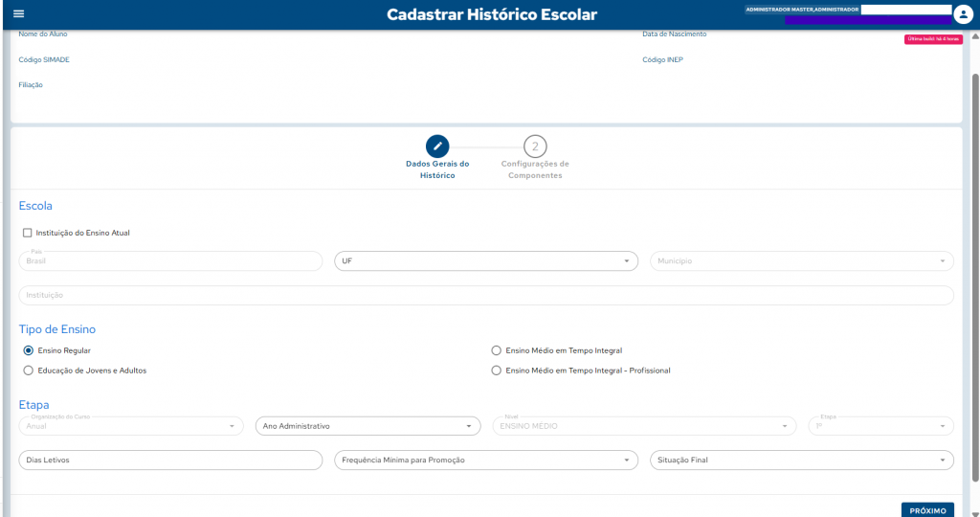Screen dimensions: 980x517
Task: Open Frequência Mínima para Promoção dropdown
Action: point(485,461)
